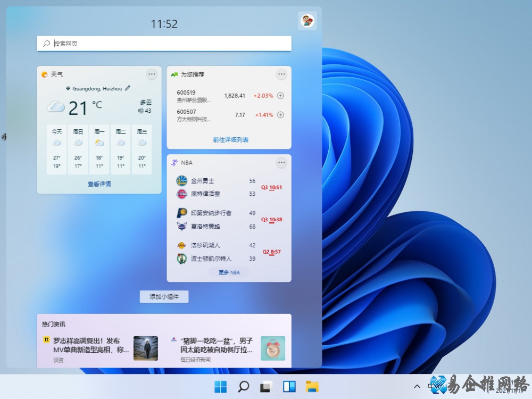This screenshot has width=532, height=399.
Task: Expand hidden icons in the system tray
Action: pyautogui.click(x=417, y=386)
